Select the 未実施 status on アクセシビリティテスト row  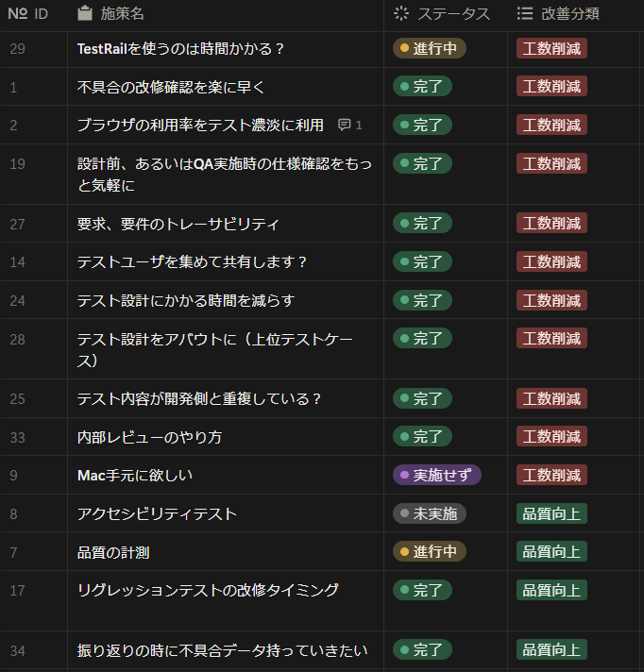click(x=430, y=513)
